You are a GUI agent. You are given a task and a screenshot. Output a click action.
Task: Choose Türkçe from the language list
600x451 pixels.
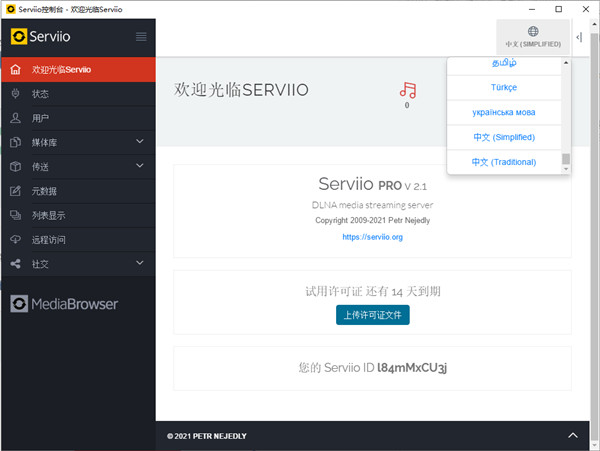[503, 88]
